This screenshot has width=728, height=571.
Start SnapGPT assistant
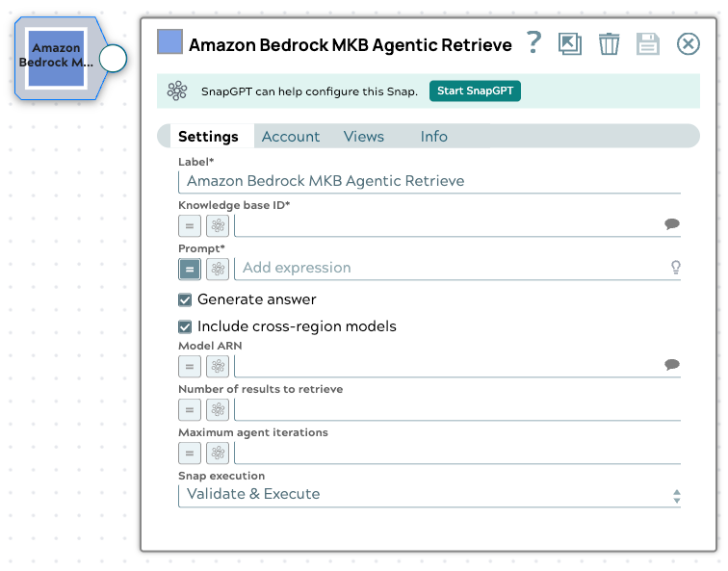tap(475, 91)
